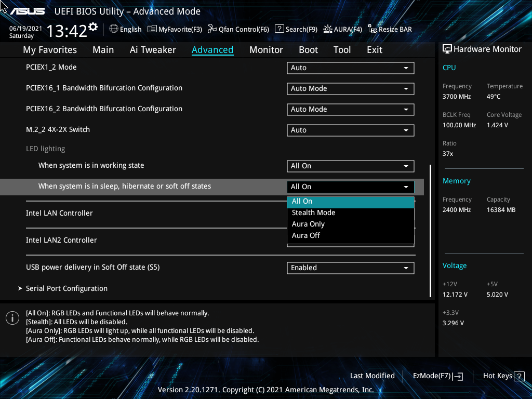Image resolution: width=532 pixels, height=399 pixels.
Task: Open the PCIEX1_2 Mode dropdown
Action: [350, 68]
